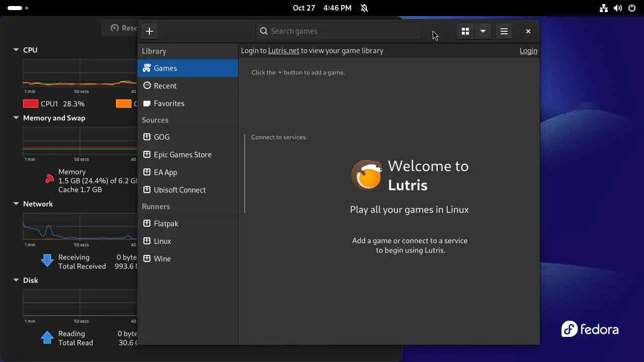
Task: Click the Reading up arrow icon
Action: pyautogui.click(x=47, y=337)
